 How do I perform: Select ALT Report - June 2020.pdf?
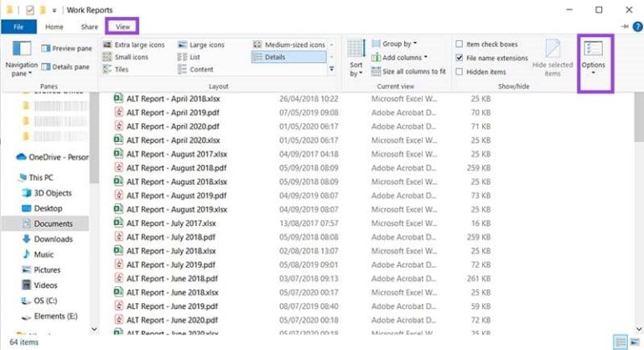click(x=172, y=320)
